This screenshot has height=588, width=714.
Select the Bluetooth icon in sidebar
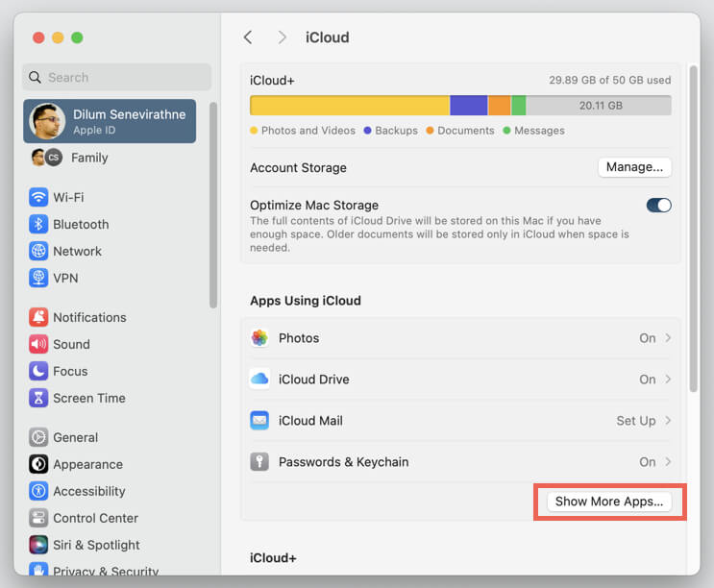[x=38, y=225]
